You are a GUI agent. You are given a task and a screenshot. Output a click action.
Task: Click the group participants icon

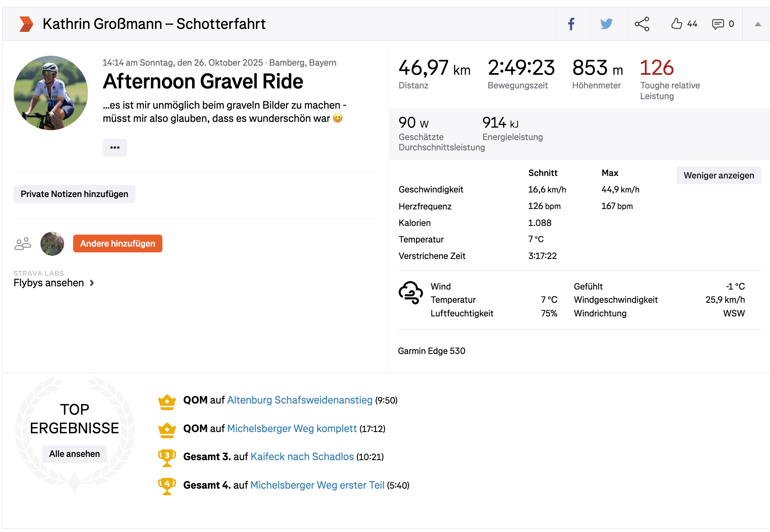(23, 244)
